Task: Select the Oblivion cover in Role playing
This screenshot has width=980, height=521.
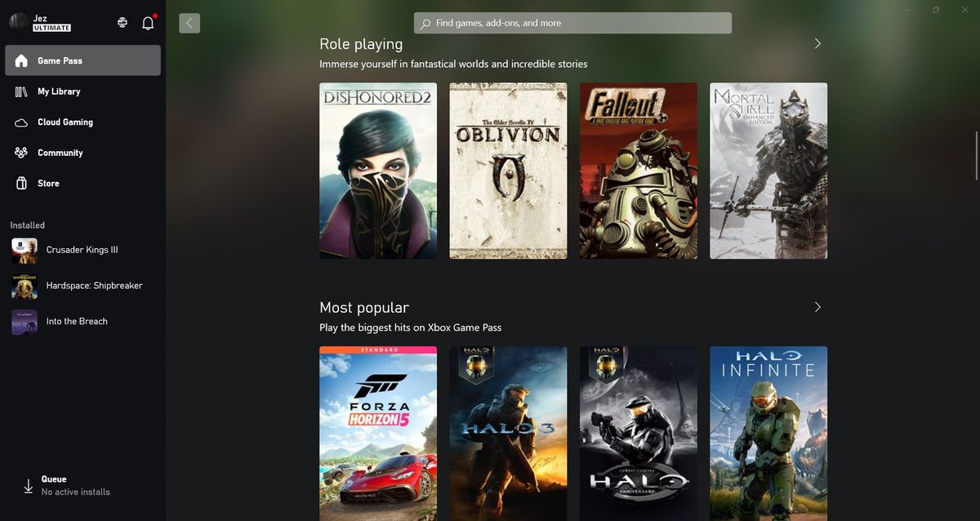Action: 507,170
